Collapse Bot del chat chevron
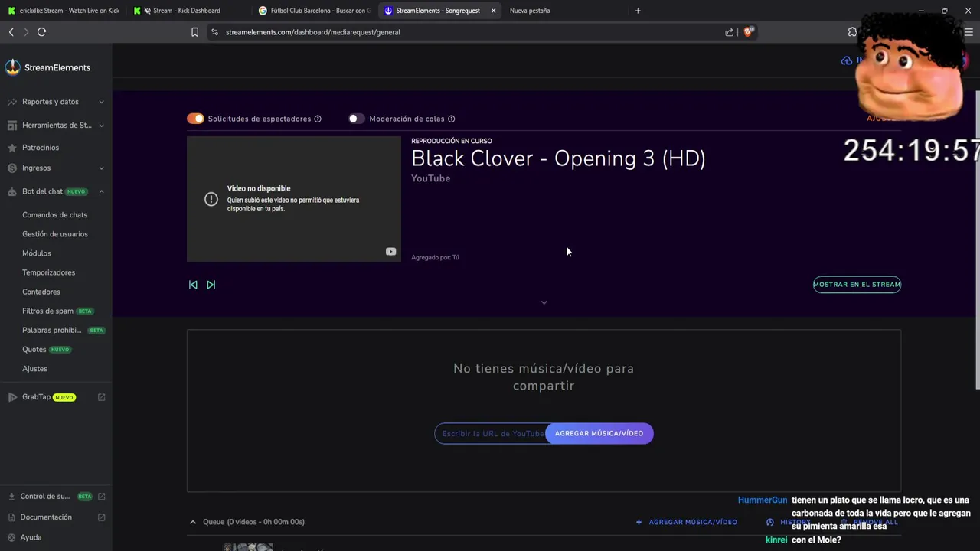This screenshot has width=980, height=551. pos(102,191)
